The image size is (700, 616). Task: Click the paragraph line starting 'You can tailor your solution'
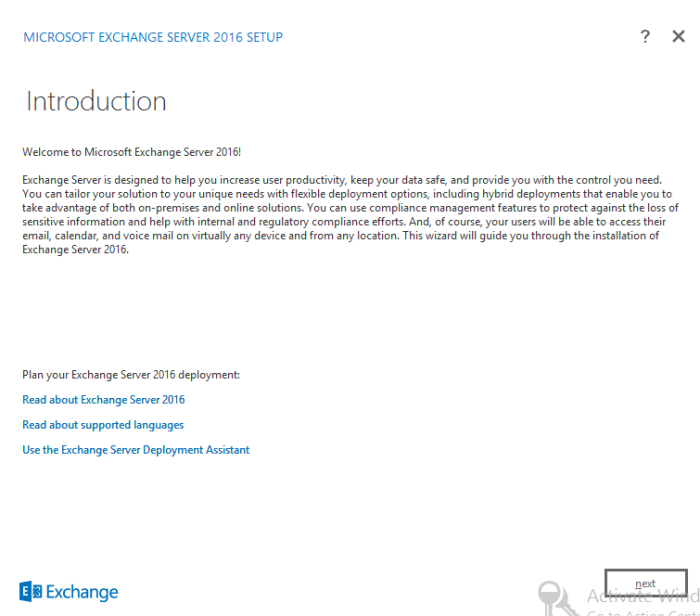click(x=347, y=194)
